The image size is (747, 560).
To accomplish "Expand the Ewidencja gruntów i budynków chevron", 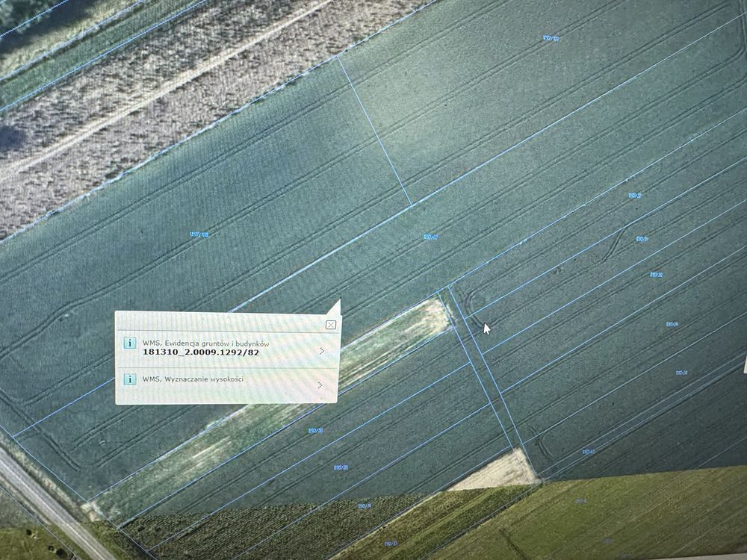I will (x=322, y=350).
